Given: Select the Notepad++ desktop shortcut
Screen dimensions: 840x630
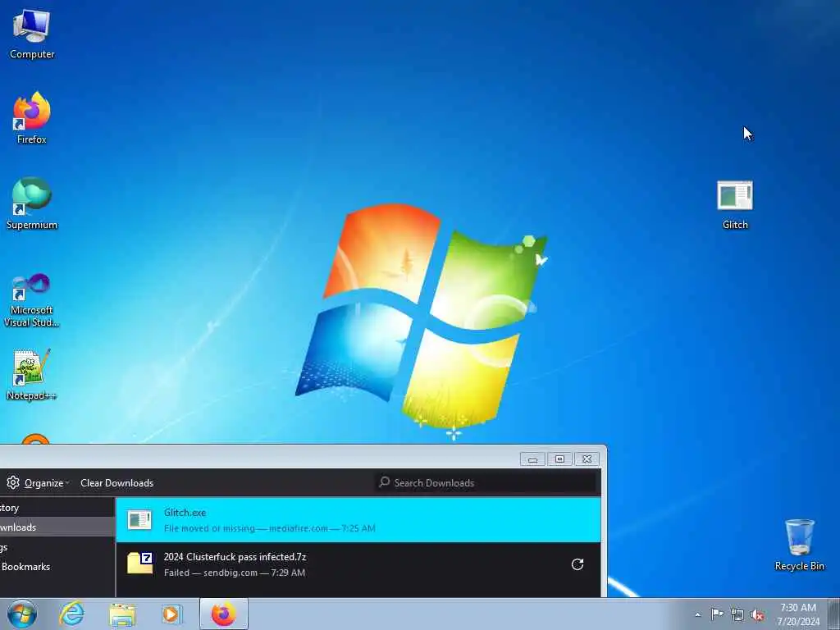Looking at the screenshot, I should click(32, 375).
